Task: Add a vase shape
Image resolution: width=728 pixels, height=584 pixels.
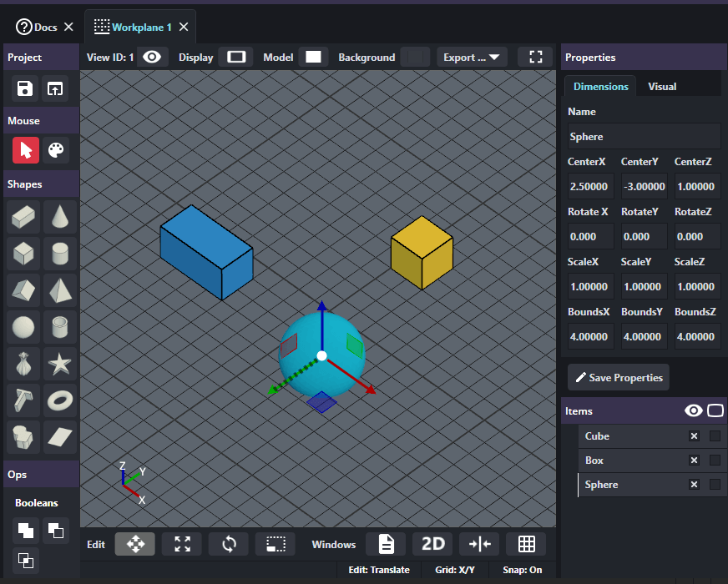Action: (x=23, y=364)
